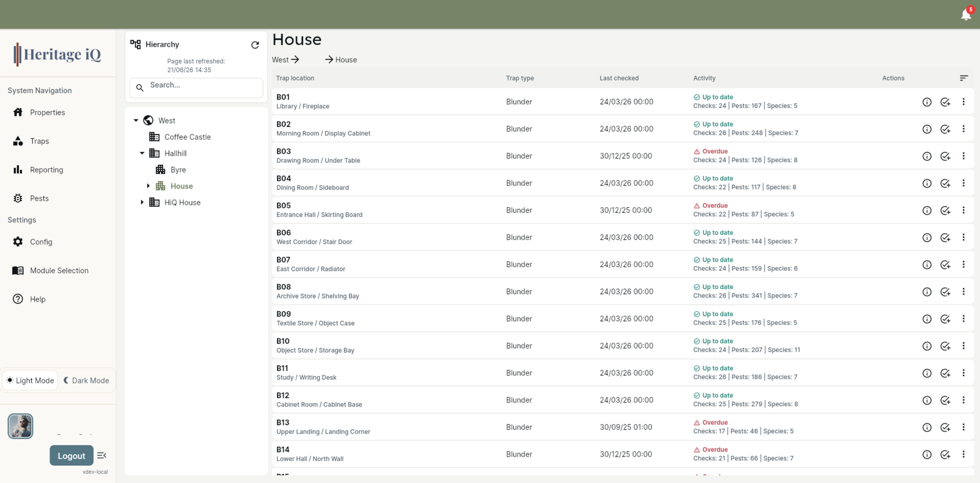Open the table sort/filter icon

[x=964, y=78]
